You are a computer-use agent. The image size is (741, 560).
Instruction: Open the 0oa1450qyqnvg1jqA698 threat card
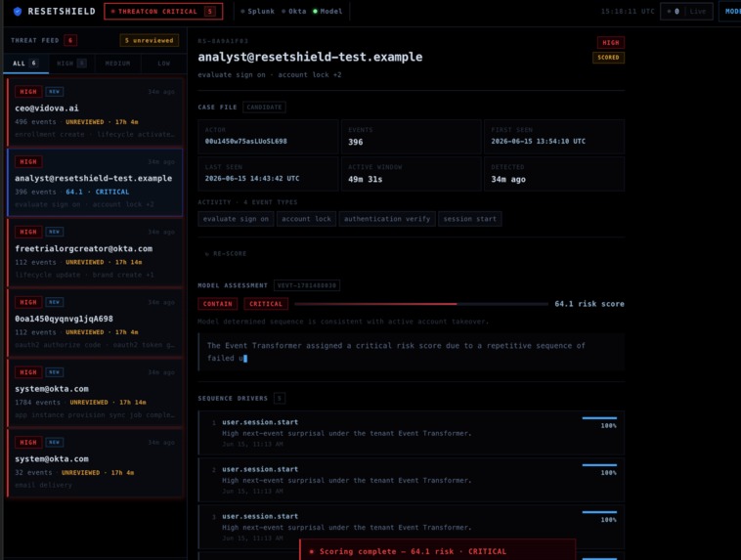pyautogui.click(x=95, y=323)
